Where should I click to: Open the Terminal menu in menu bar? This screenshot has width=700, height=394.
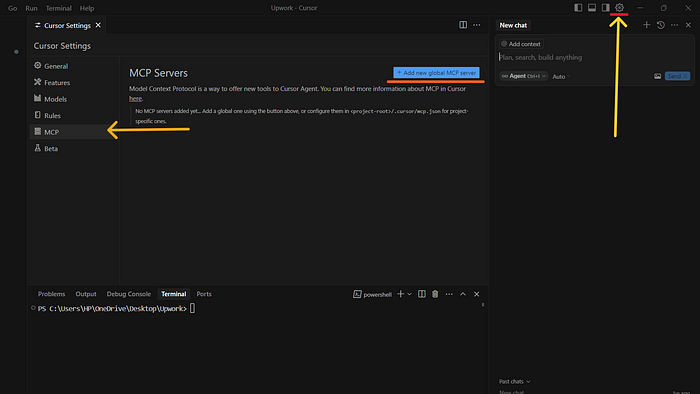click(58, 8)
